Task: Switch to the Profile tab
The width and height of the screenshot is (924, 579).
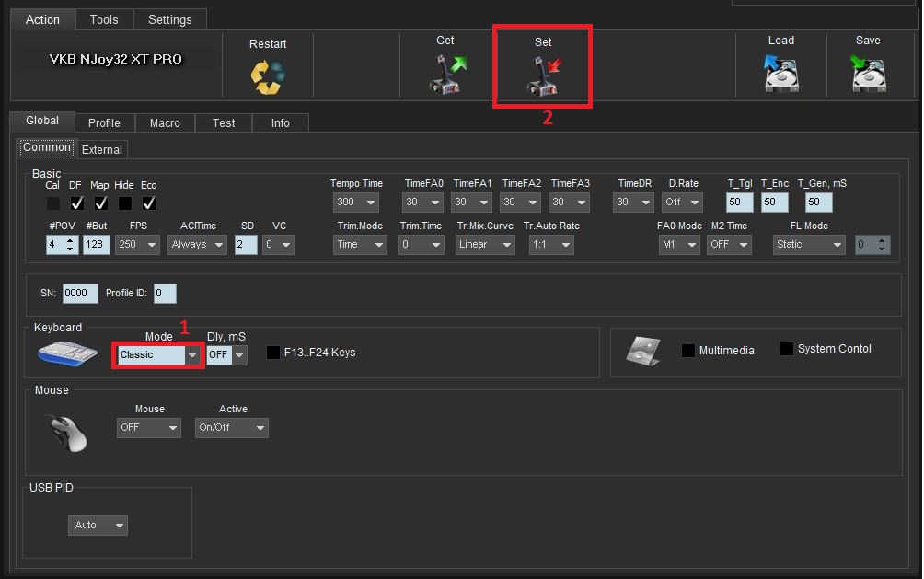Action: (x=104, y=122)
